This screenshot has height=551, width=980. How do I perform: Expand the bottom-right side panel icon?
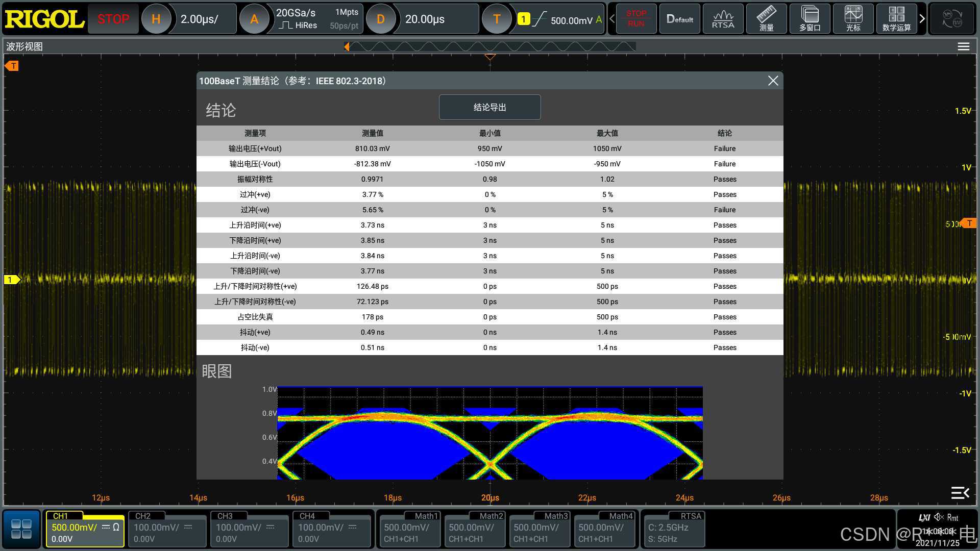tap(960, 492)
